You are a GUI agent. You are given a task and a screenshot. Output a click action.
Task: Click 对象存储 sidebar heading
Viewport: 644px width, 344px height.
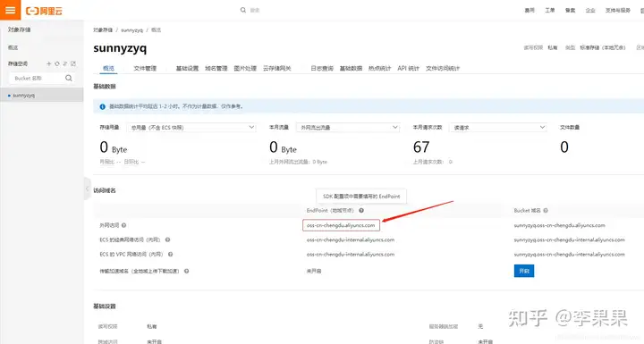point(19,29)
